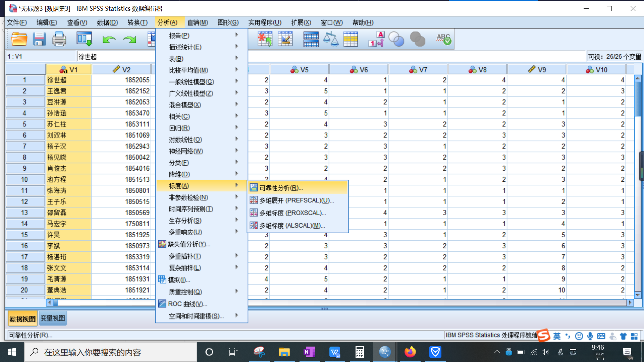
Task: Open the 图形(G) graphs menu
Action: (x=228, y=22)
